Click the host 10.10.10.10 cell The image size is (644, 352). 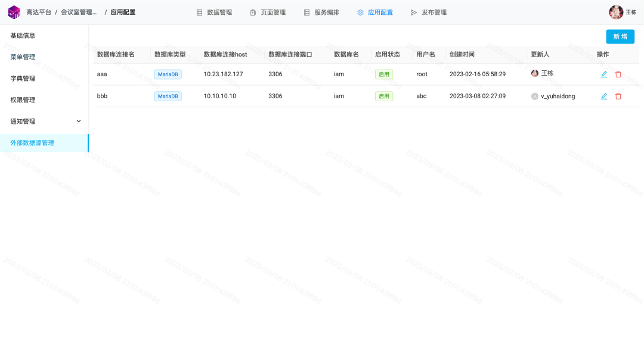(x=219, y=96)
